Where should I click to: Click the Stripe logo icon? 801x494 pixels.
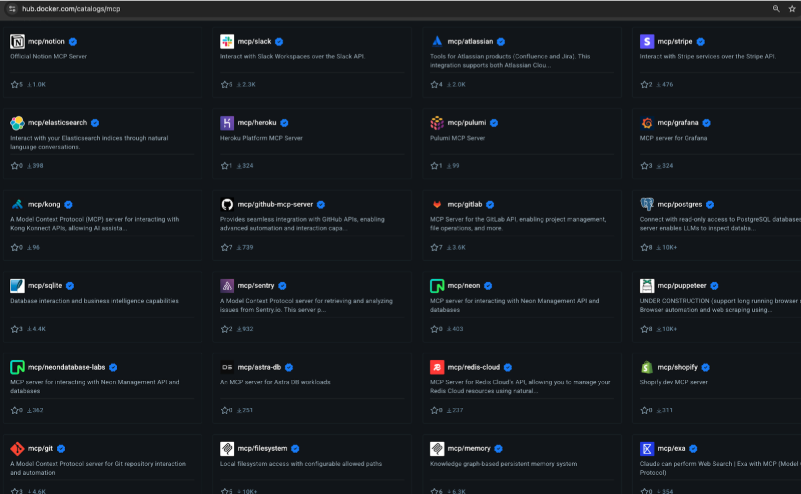[647, 41]
